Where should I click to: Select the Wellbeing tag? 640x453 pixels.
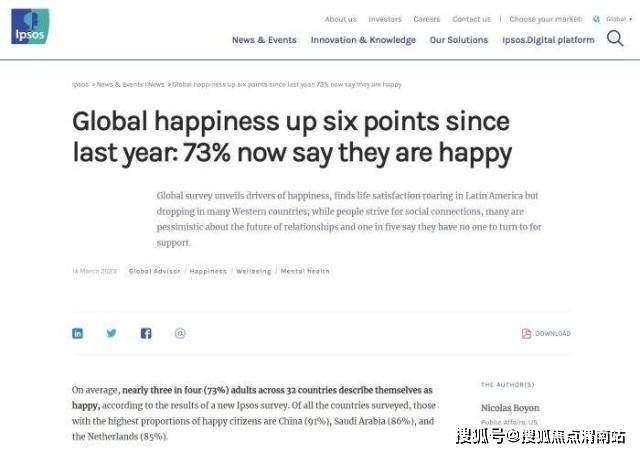coord(253,271)
